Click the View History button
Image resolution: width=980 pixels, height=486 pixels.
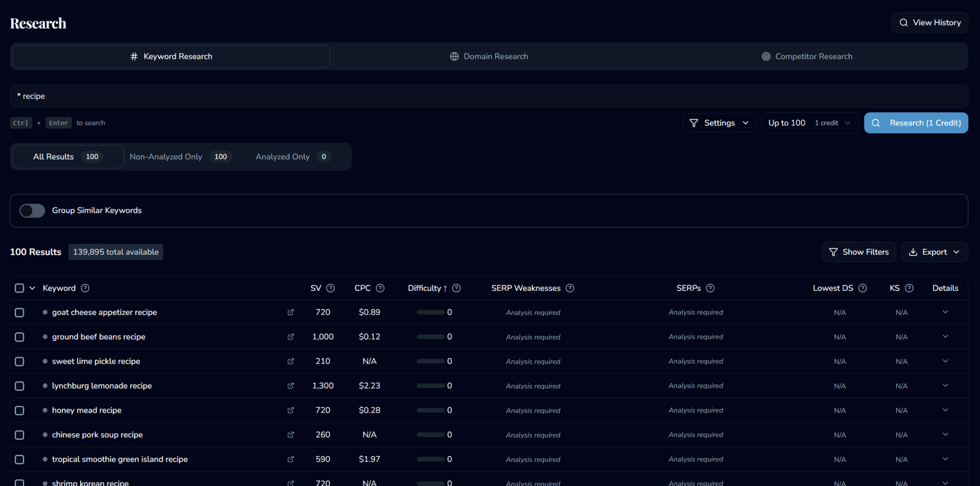coord(930,23)
